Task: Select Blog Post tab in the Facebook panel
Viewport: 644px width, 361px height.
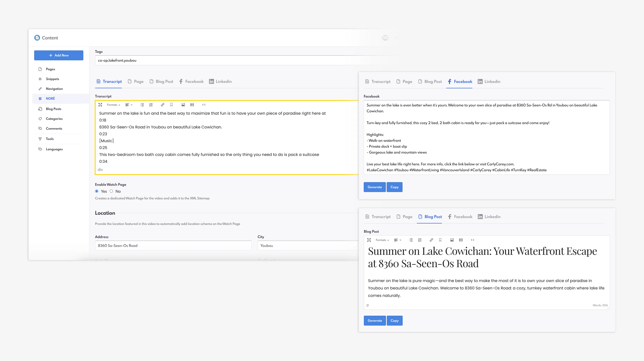Action: [x=430, y=81]
